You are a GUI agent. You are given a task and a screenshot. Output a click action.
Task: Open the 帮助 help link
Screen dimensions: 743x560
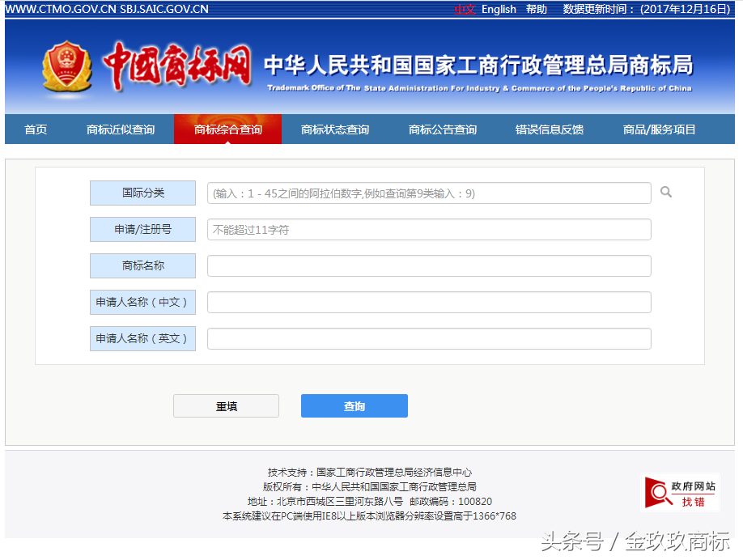click(537, 9)
